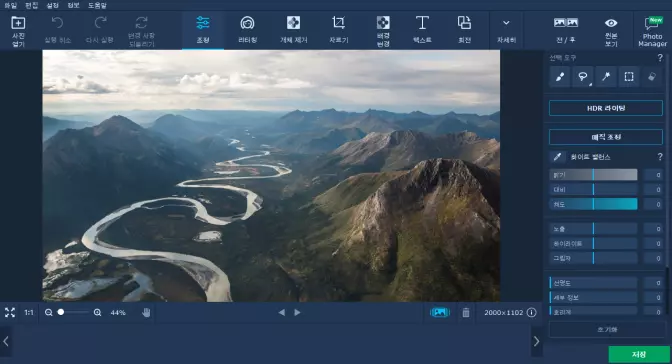Open the 배경 변경 background change tool

click(x=383, y=30)
